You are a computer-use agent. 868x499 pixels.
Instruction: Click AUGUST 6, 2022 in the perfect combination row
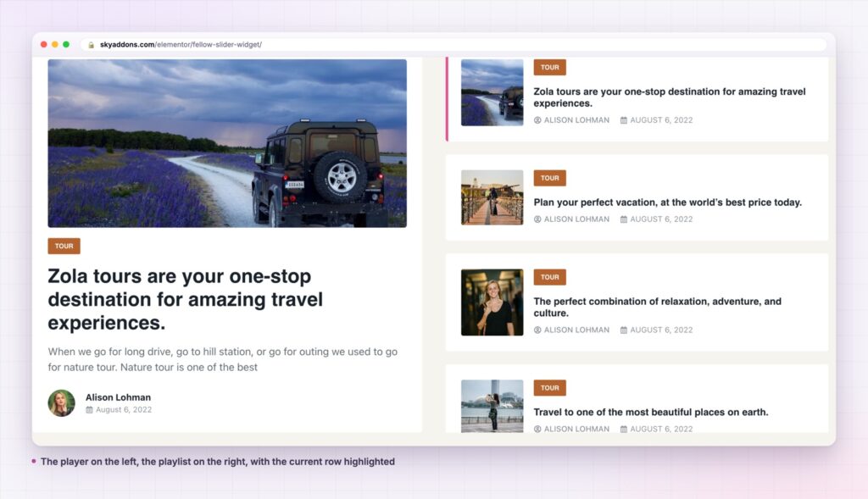(x=661, y=330)
